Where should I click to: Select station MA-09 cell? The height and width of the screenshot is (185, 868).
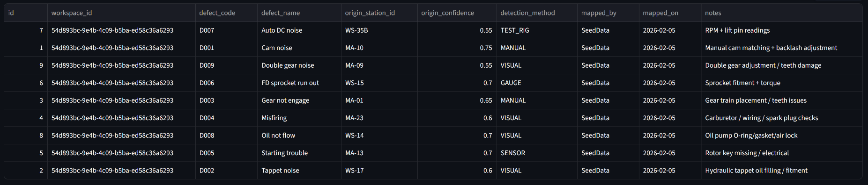[379, 65]
